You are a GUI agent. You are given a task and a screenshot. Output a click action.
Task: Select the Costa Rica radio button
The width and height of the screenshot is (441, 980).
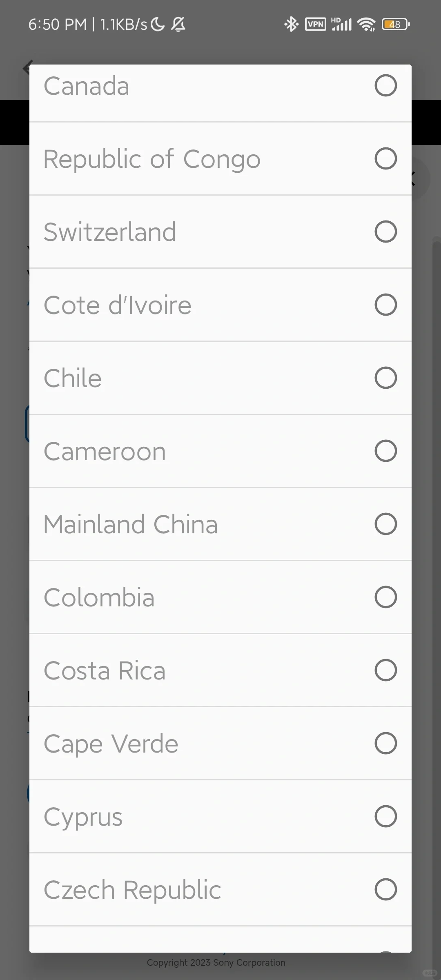(x=385, y=670)
